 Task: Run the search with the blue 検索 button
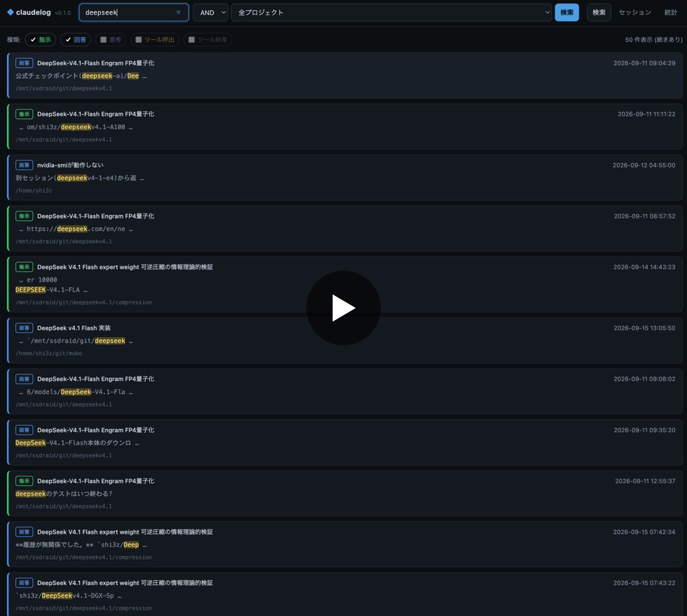(x=567, y=13)
